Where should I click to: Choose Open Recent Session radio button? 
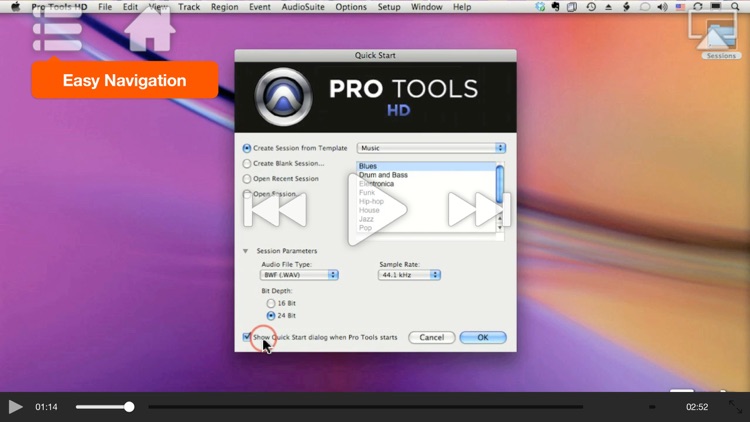pos(247,179)
